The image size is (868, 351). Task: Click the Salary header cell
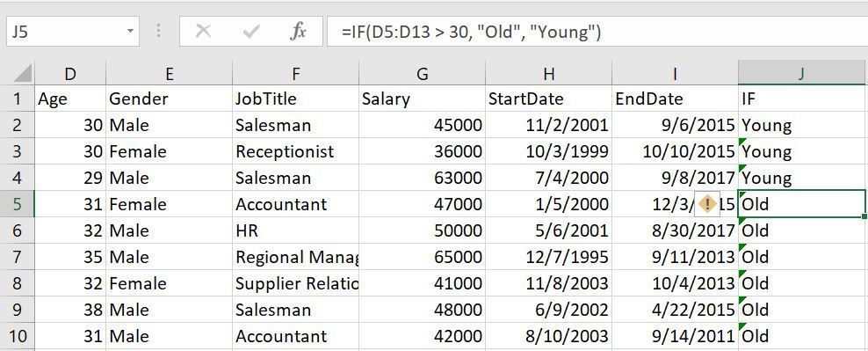coord(422,99)
